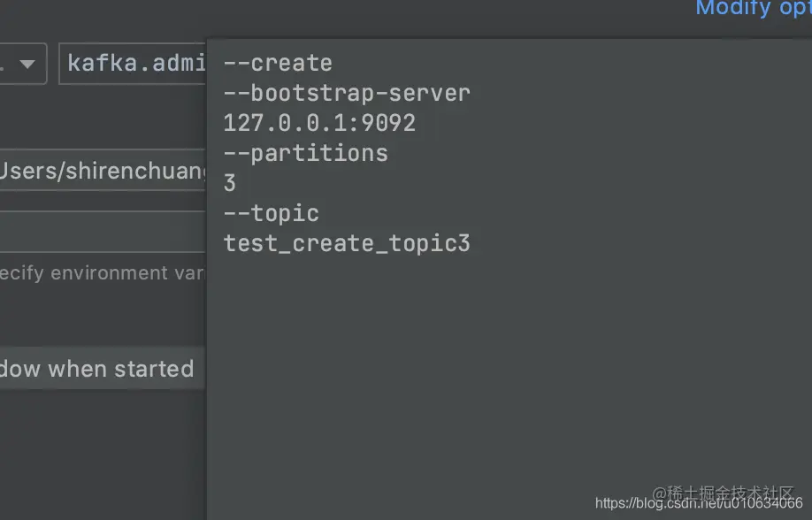The width and height of the screenshot is (812, 520).
Task: Click the specify environment variables hint text
Action: tap(102, 273)
